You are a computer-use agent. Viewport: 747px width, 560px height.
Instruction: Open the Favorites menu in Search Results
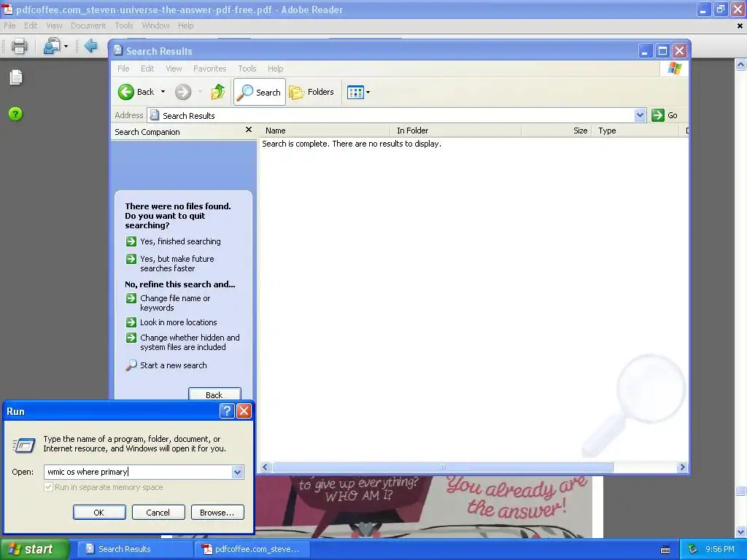tap(209, 69)
